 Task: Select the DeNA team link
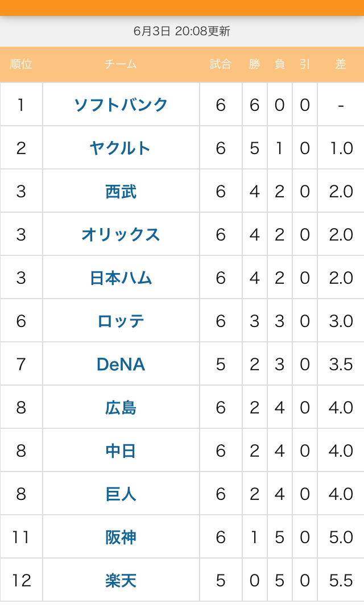121,365
